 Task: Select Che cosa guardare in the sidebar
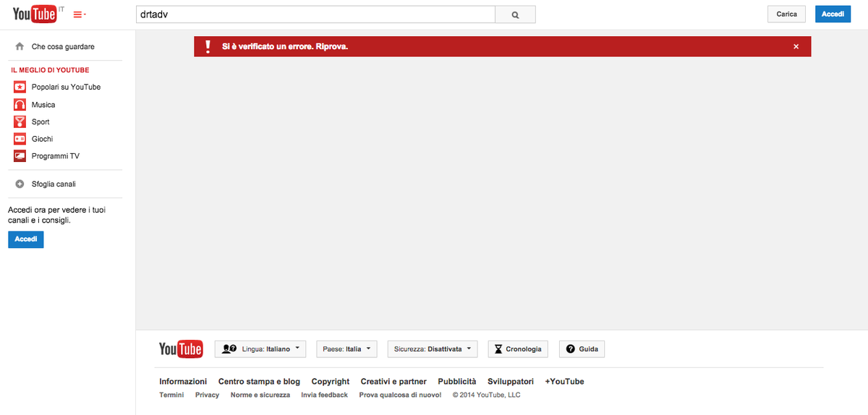63,46
